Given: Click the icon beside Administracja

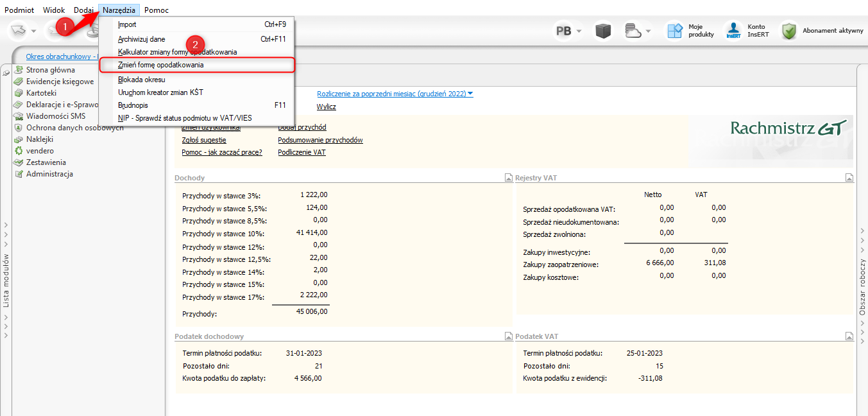Looking at the screenshot, I should coord(19,174).
